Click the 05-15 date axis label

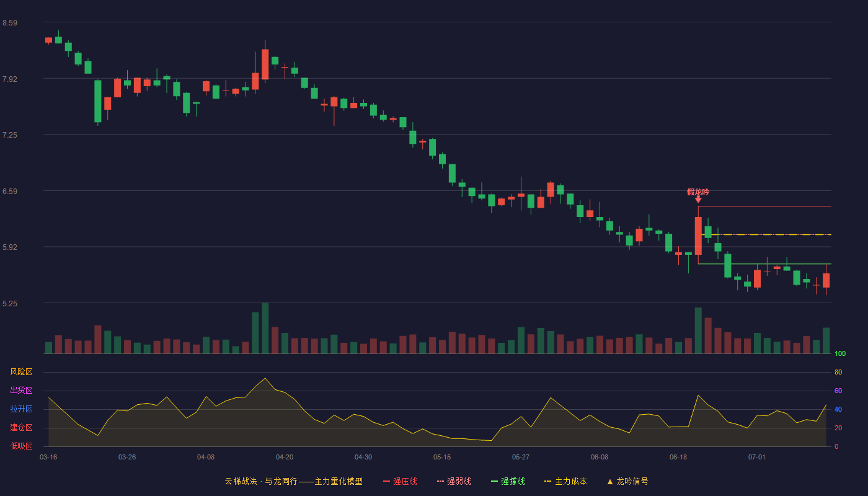(x=442, y=457)
